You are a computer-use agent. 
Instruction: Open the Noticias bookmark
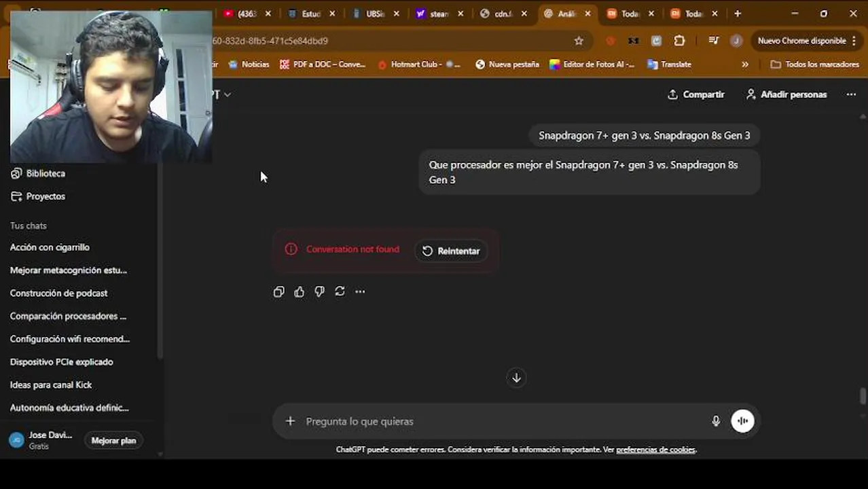tap(249, 65)
